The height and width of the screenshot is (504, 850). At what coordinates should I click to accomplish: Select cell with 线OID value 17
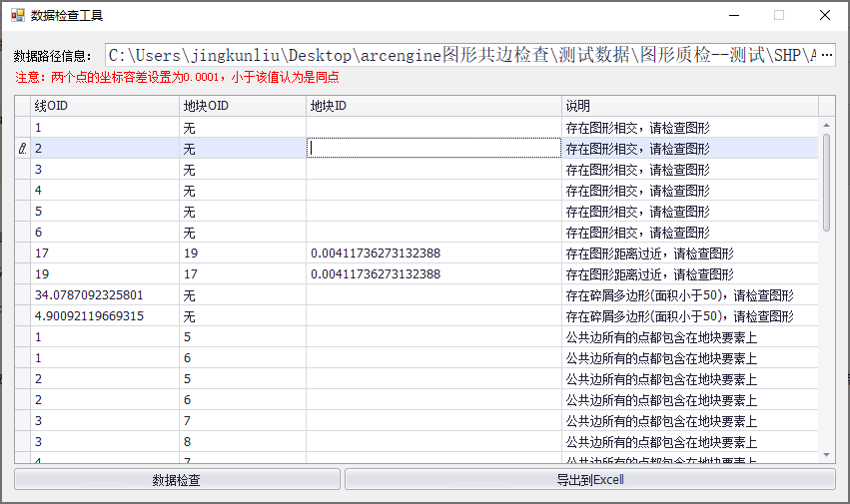coord(105,253)
